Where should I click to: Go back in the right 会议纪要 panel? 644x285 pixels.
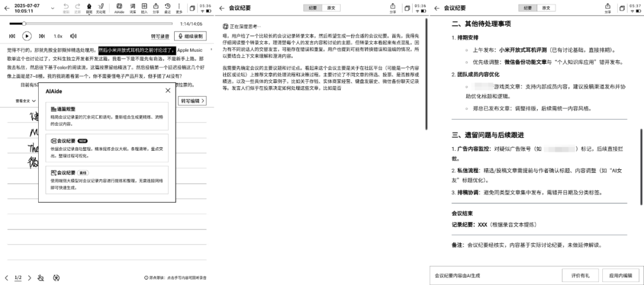click(x=437, y=8)
